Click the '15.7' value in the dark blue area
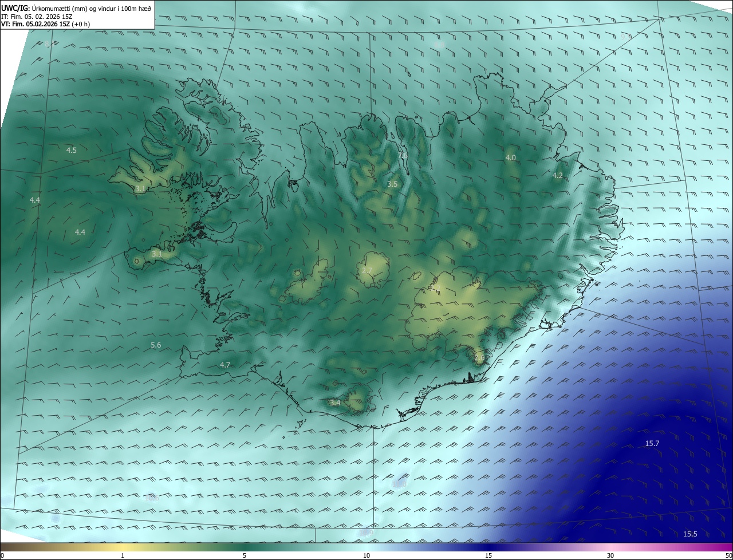 (x=652, y=444)
